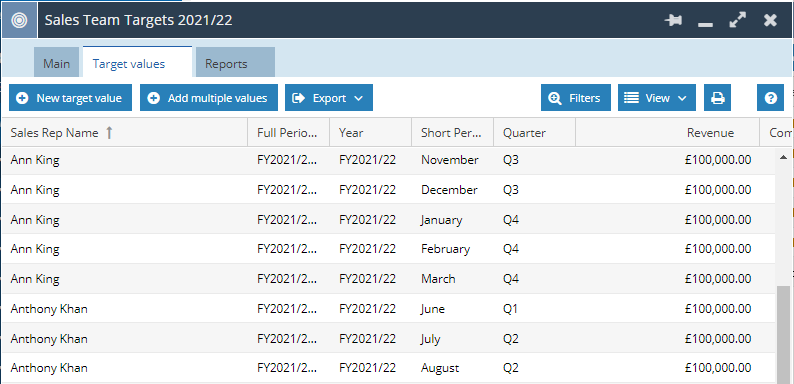Viewport: 794px width, 384px height.
Task: Expand the View dropdown
Action: tap(657, 98)
